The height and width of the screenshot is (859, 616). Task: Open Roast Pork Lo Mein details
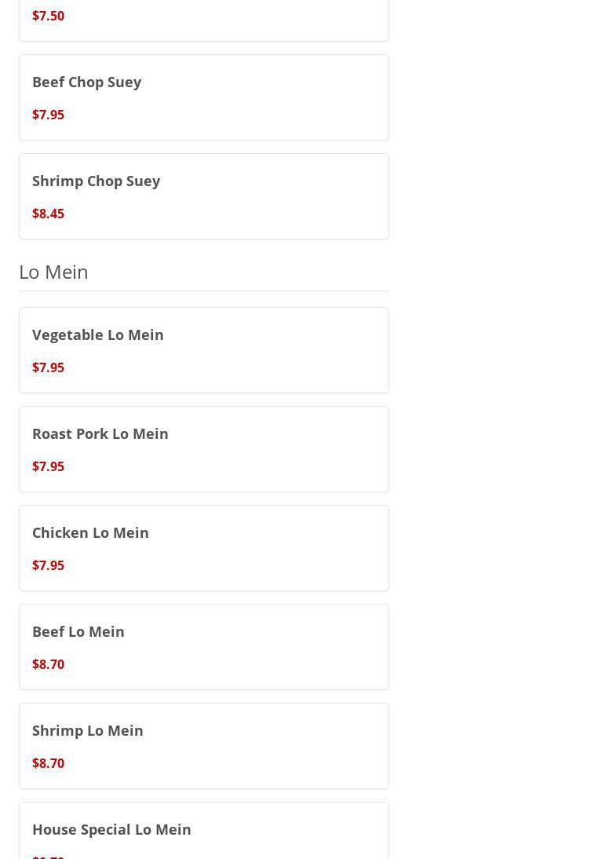click(x=100, y=433)
